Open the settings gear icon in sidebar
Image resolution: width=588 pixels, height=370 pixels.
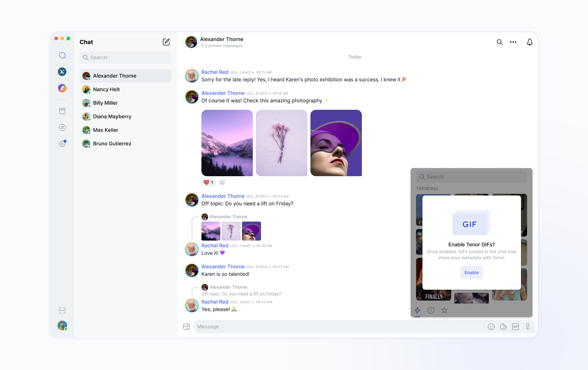coord(62,144)
